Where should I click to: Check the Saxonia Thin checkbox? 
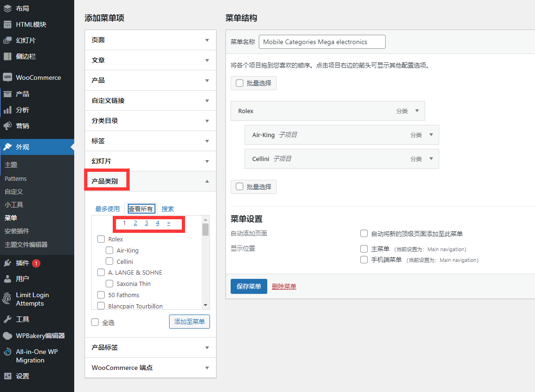click(109, 284)
